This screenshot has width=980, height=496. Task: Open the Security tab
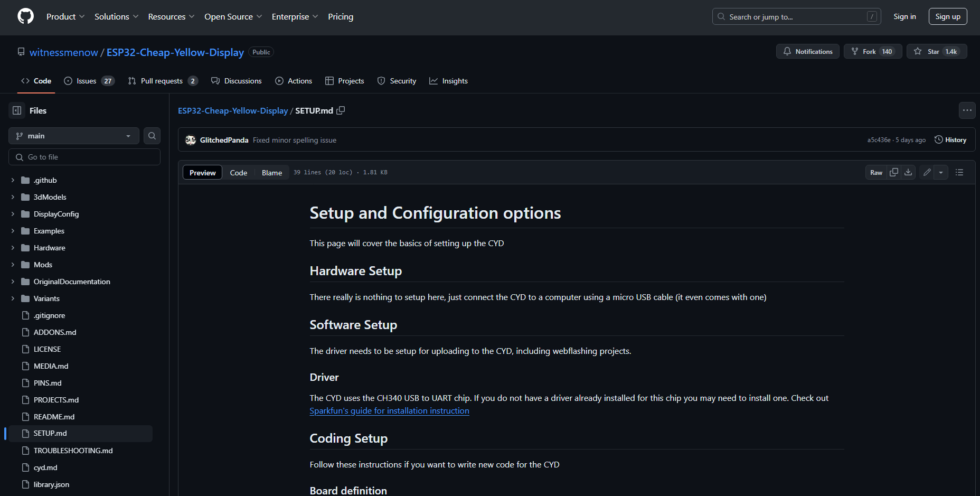397,81
